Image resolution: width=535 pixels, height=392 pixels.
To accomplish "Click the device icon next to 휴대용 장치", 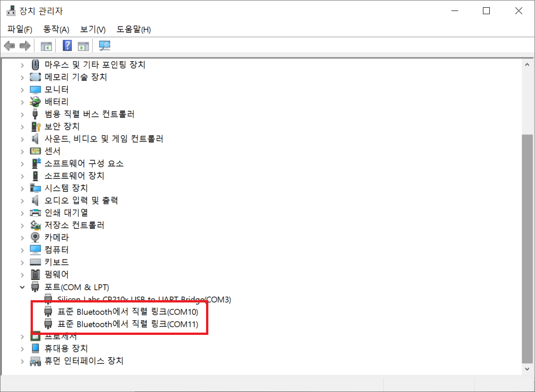I will [35, 348].
